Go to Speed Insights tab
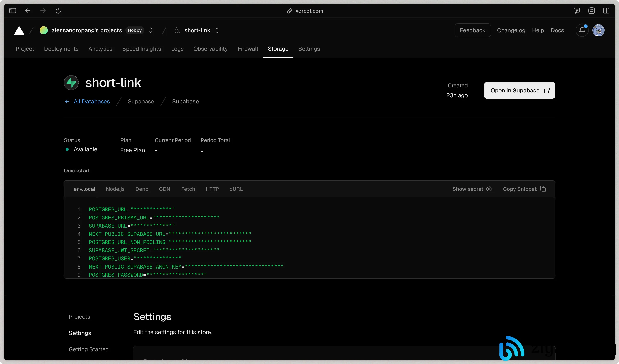 tap(142, 49)
